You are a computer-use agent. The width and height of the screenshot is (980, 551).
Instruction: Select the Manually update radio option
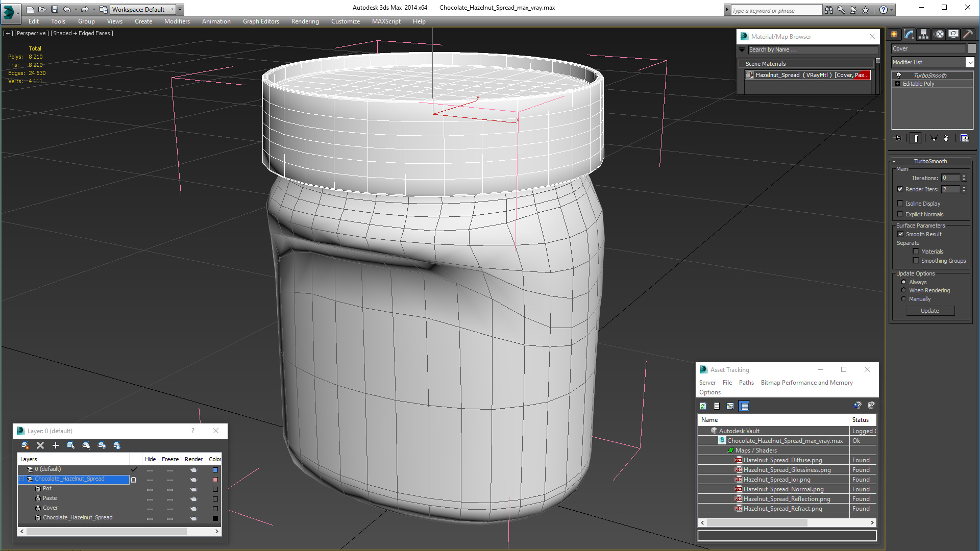point(903,299)
